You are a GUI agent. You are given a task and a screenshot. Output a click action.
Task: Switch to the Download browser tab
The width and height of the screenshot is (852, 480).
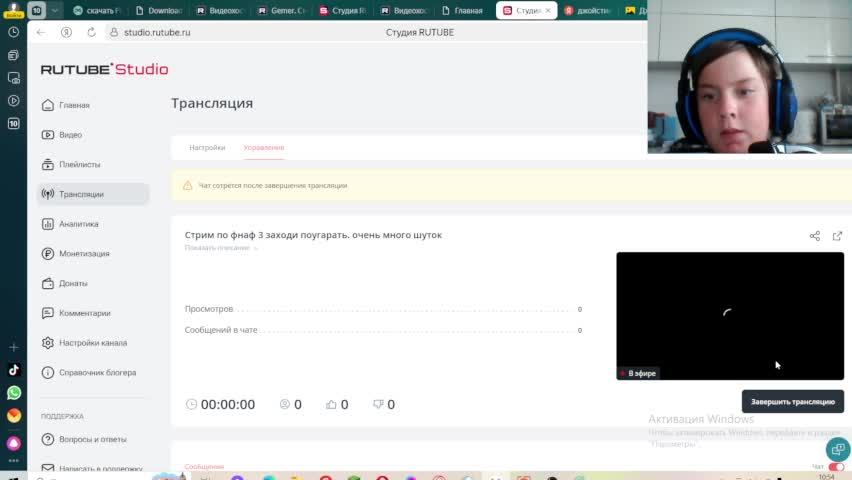(159, 10)
